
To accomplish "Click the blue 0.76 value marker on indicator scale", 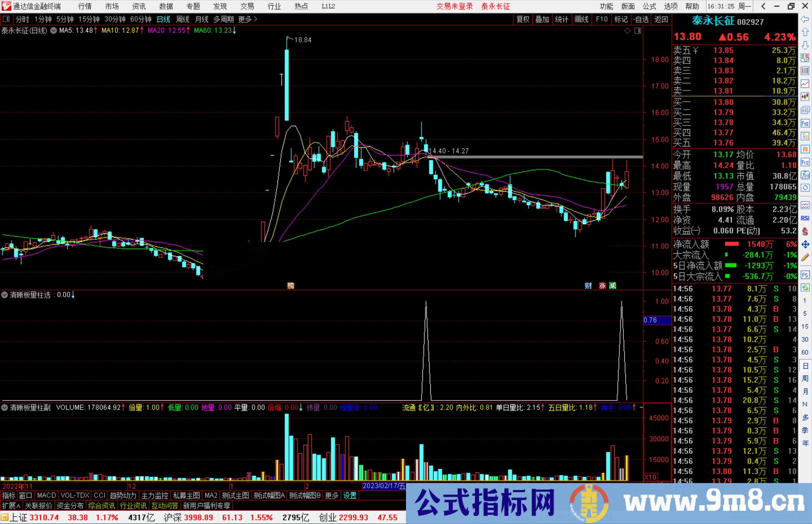I will pos(656,320).
